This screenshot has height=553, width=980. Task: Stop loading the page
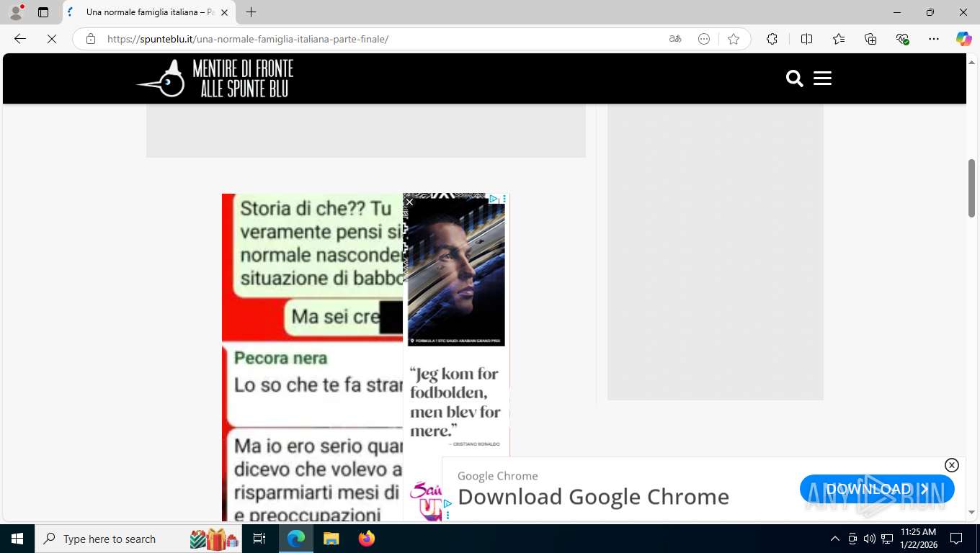coord(52,39)
